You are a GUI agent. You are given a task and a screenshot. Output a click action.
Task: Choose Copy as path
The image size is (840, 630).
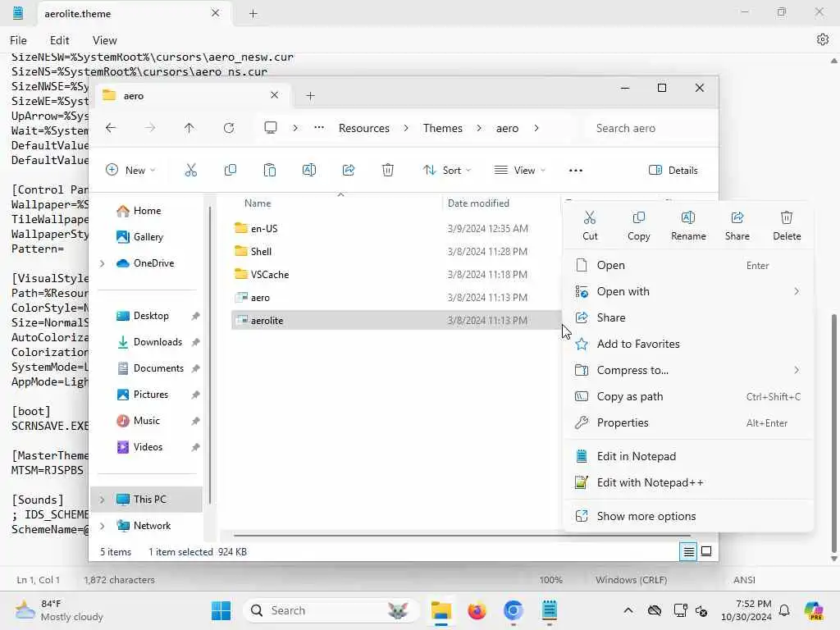point(688,396)
